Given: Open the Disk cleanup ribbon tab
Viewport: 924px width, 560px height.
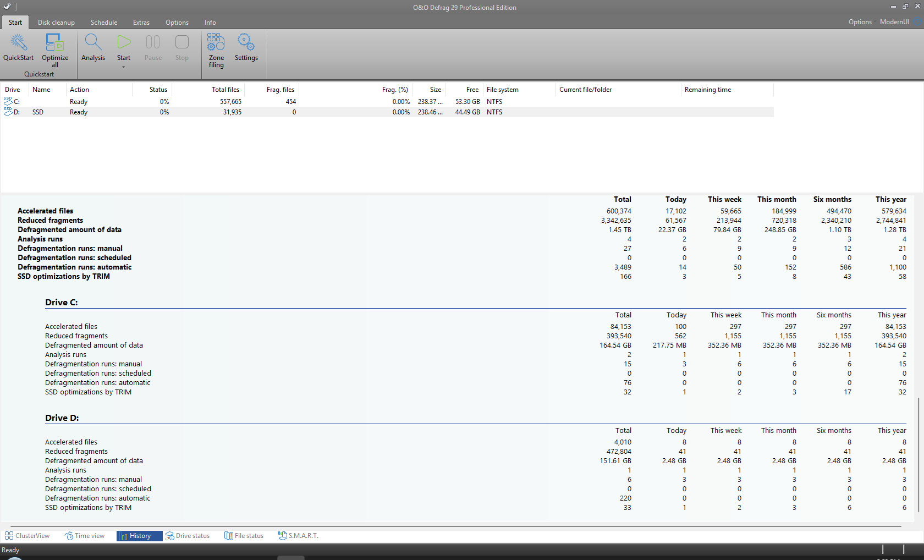Looking at the screenshot, I should pyautogui.click(x=56, y=23).
